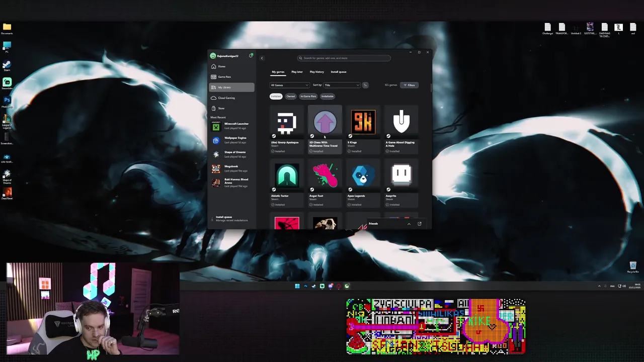The height and width of the screenshot is (362, 644).
Task: Select the Apex Legends game tile
Action: [363, 184]
